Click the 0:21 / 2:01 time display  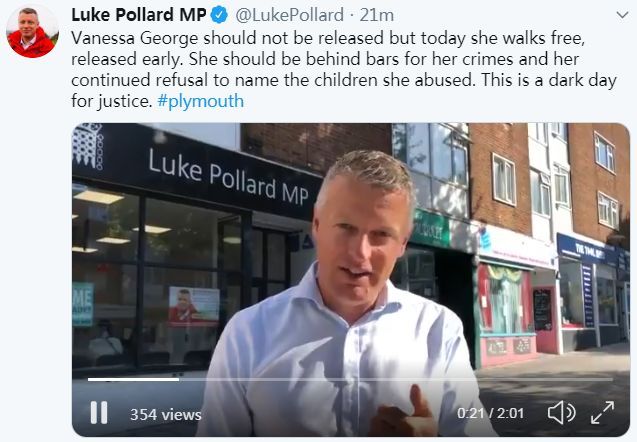[490, 413]
